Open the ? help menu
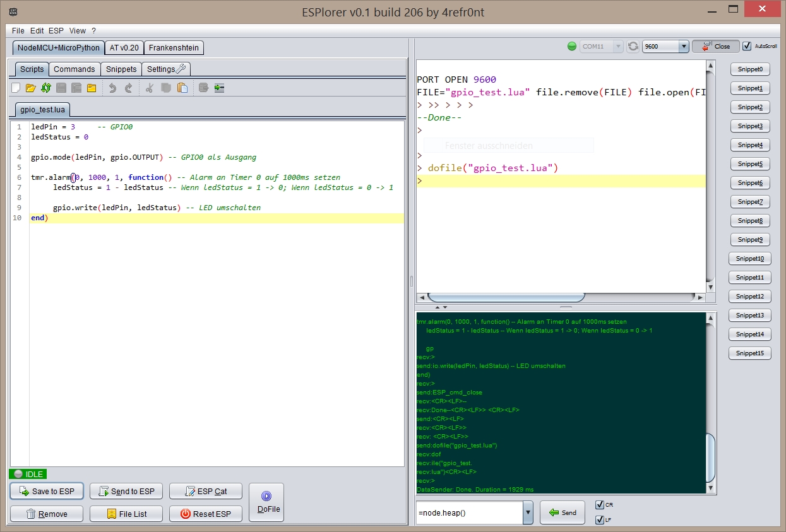The width and height of the screenshot is (786, 532). click(93, 30)
